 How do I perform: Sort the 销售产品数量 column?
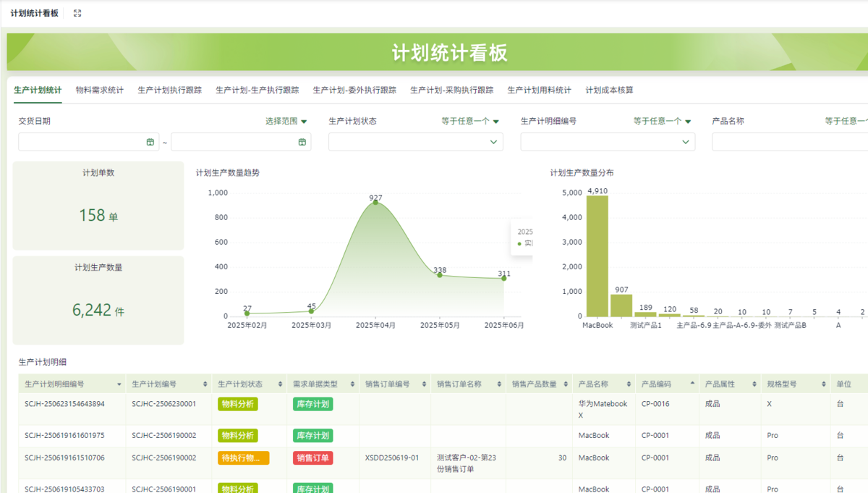click(x=566, y=384)
